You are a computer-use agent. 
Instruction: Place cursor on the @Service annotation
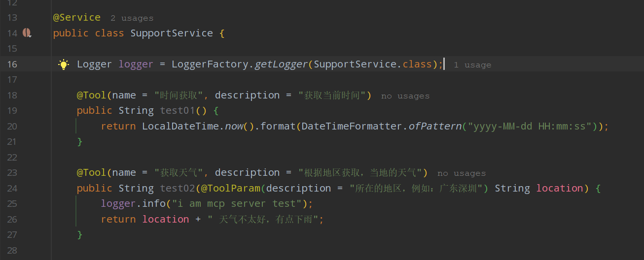coord(77,17)
